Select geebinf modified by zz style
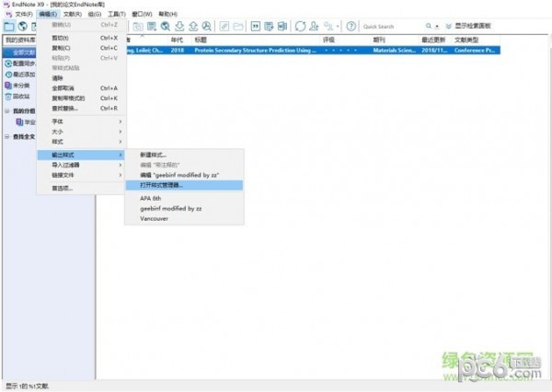 (184, 209)
